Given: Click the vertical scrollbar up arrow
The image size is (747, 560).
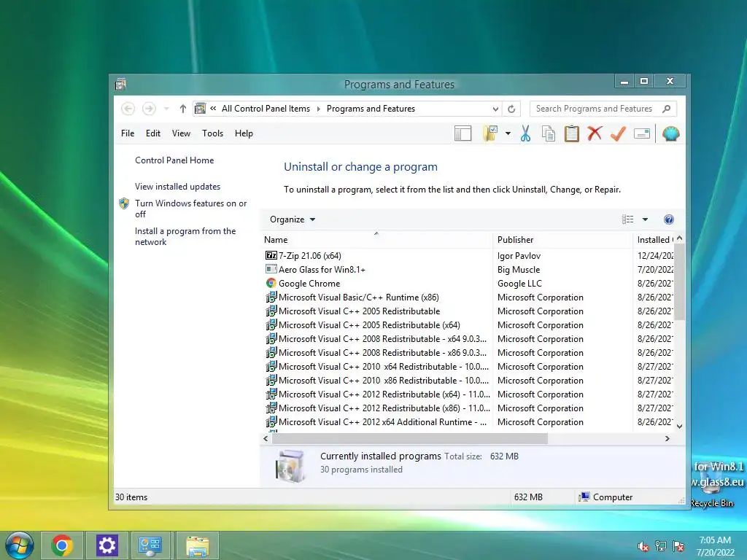Looking at the screenshot, I should click(680, 238).
